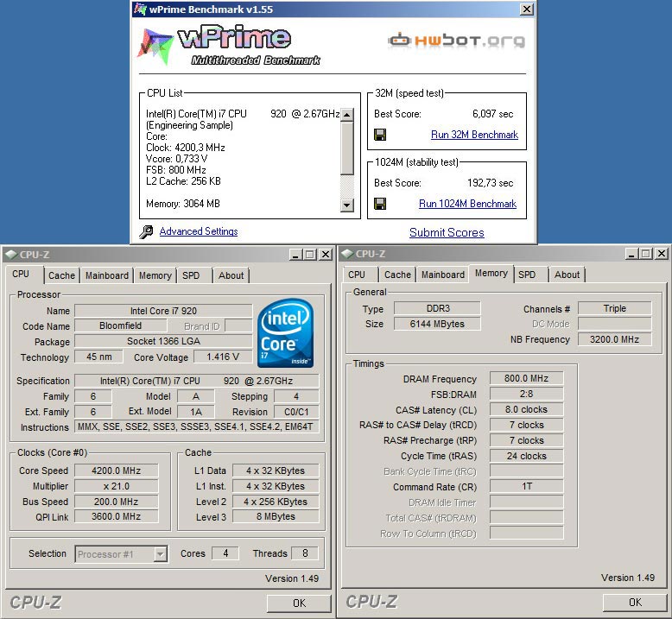The width and height of the screenshot is (672, 619).
Task: Click the Core Speed 4200.0 MHz field
Action: pyautogui.click(x=116, y=471)
